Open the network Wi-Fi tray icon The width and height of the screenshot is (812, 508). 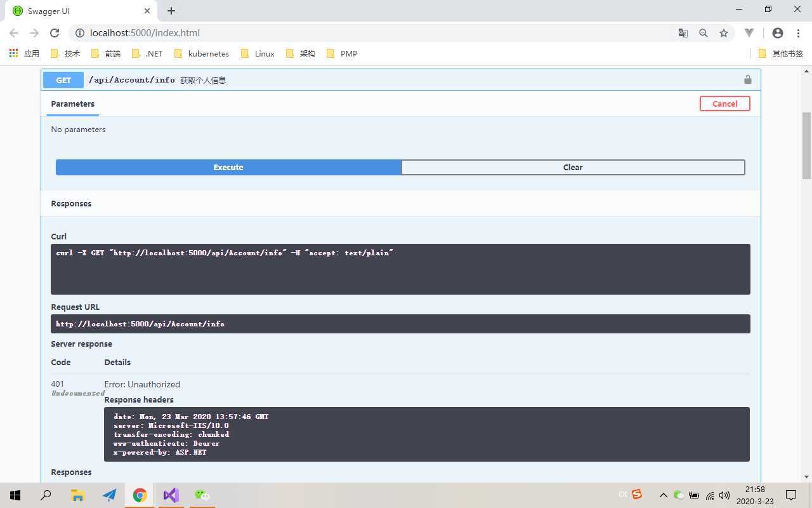(709, 495)
